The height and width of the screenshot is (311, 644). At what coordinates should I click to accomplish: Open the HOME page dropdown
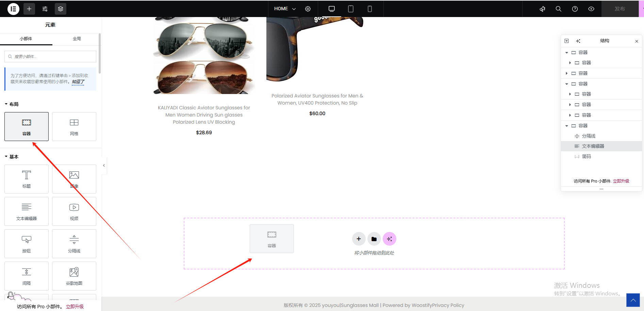click(285, 9)
